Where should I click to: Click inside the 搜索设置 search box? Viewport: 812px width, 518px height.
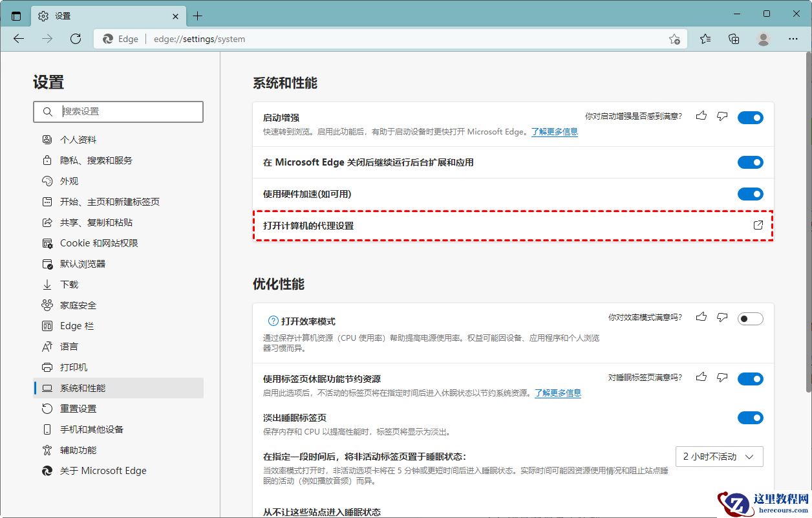(x=118, y=112)
